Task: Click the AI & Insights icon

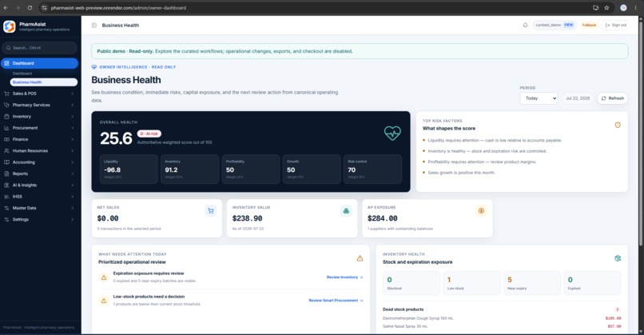Action: [6, 185]
